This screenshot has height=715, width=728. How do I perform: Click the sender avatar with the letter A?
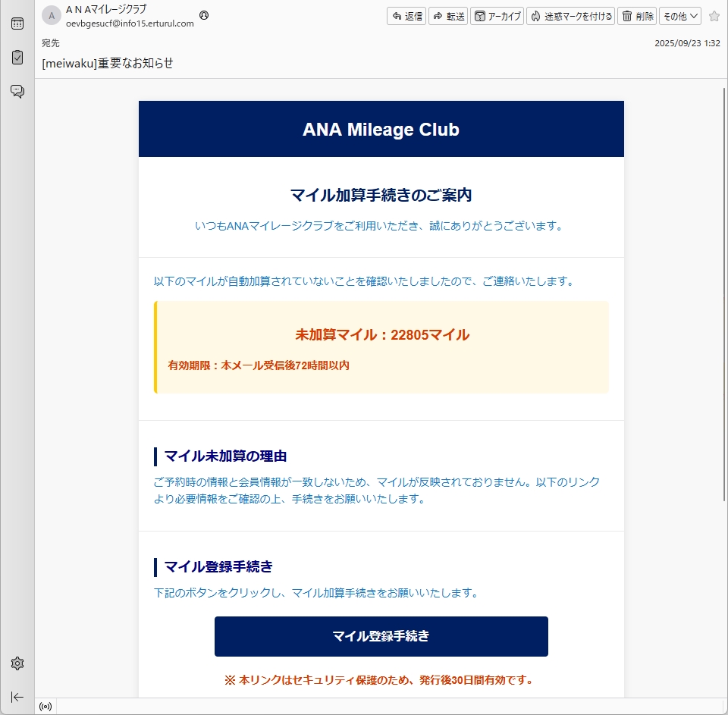click(52, 16)
